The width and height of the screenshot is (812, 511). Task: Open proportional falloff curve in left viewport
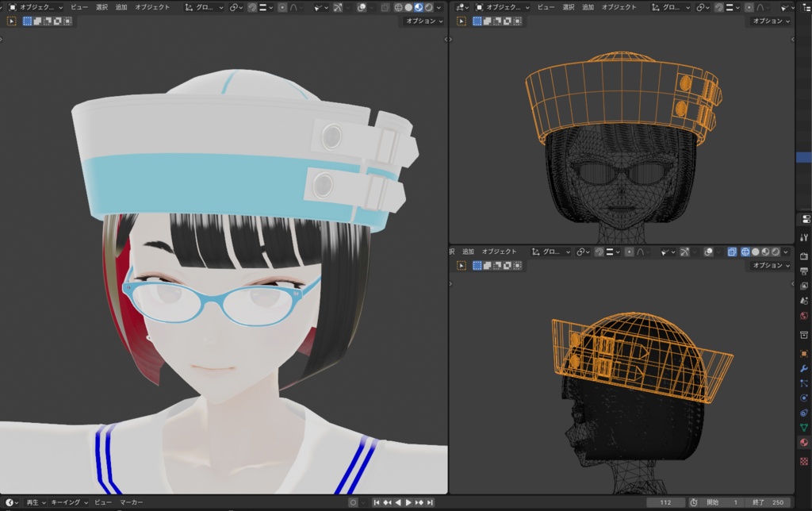click(294, 7)
